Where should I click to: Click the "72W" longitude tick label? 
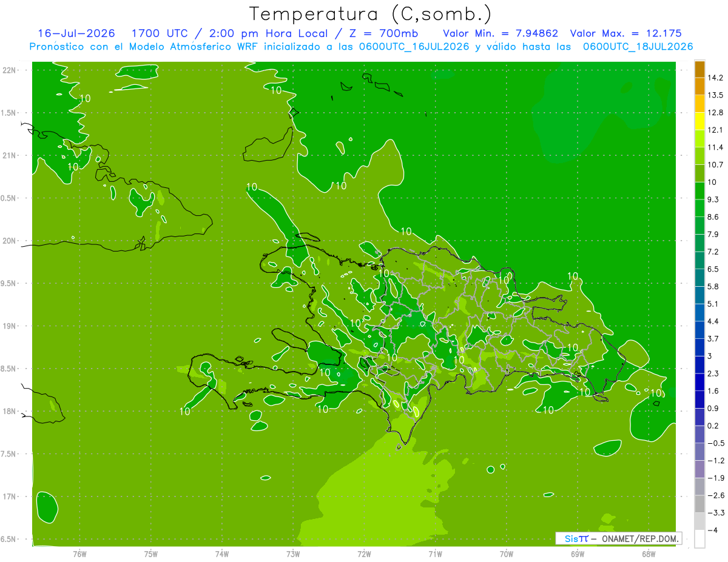coord(364,554)
